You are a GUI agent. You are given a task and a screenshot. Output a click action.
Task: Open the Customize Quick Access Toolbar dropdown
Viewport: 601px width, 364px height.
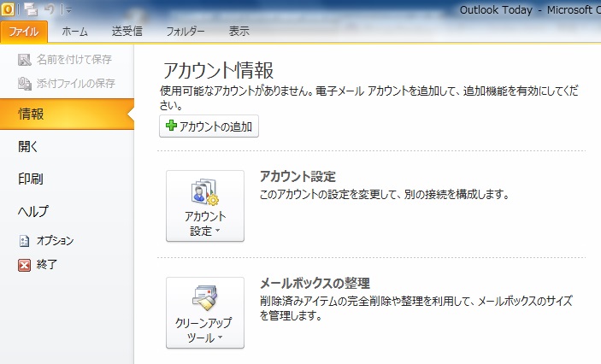(68, 10)
